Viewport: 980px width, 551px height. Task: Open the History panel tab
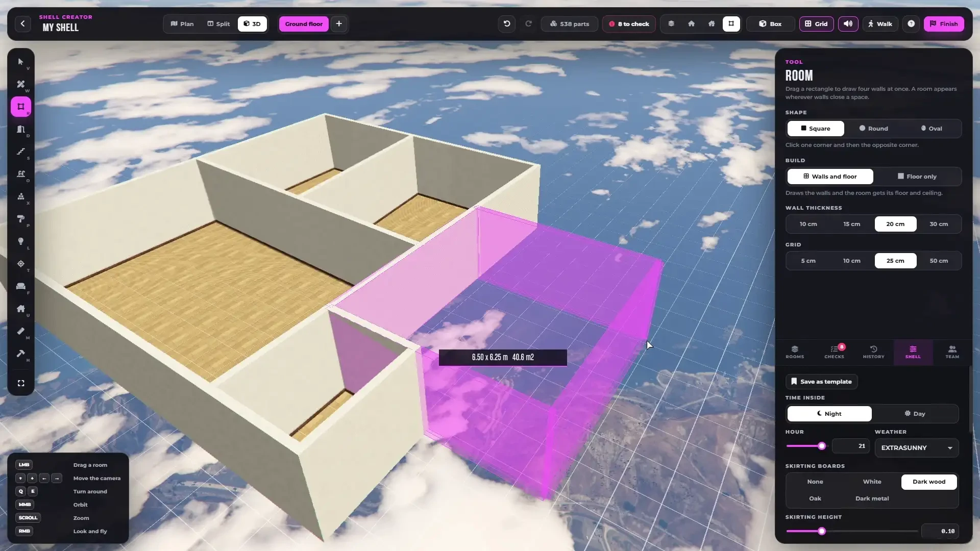(873, 352)
